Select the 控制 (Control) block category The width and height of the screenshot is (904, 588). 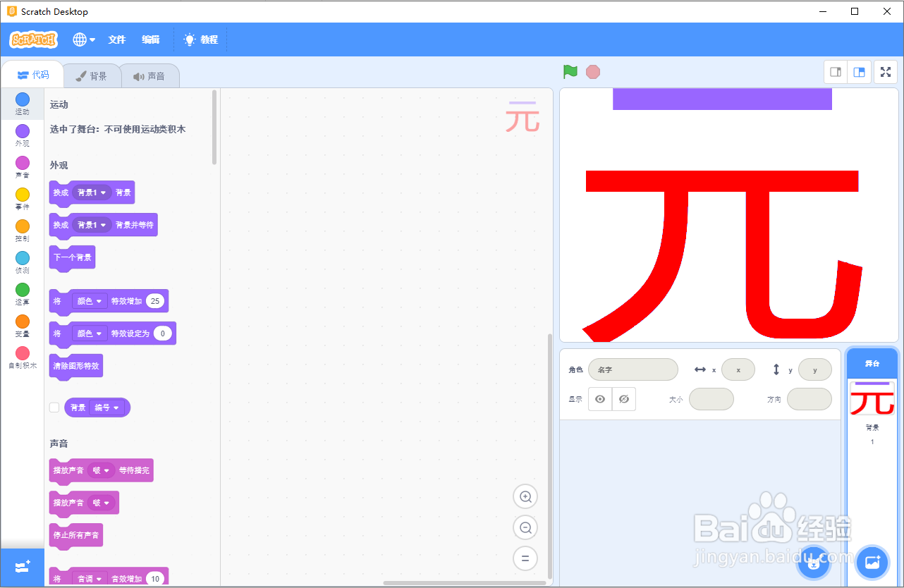point(22,226)
